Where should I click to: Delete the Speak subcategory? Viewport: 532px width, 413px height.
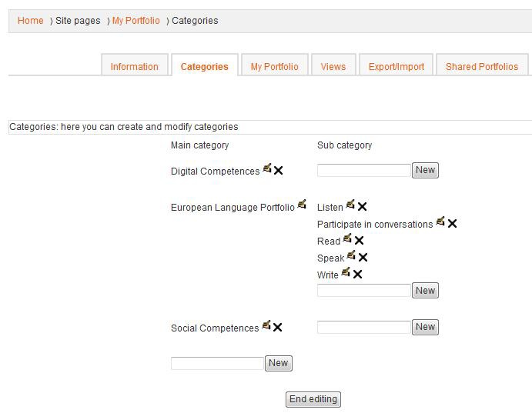click(x=363, y=257)
